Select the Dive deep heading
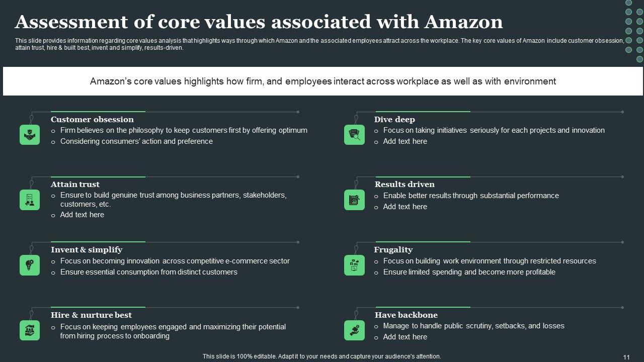Screen dimensions: 644x362 [x=394, y=120]
